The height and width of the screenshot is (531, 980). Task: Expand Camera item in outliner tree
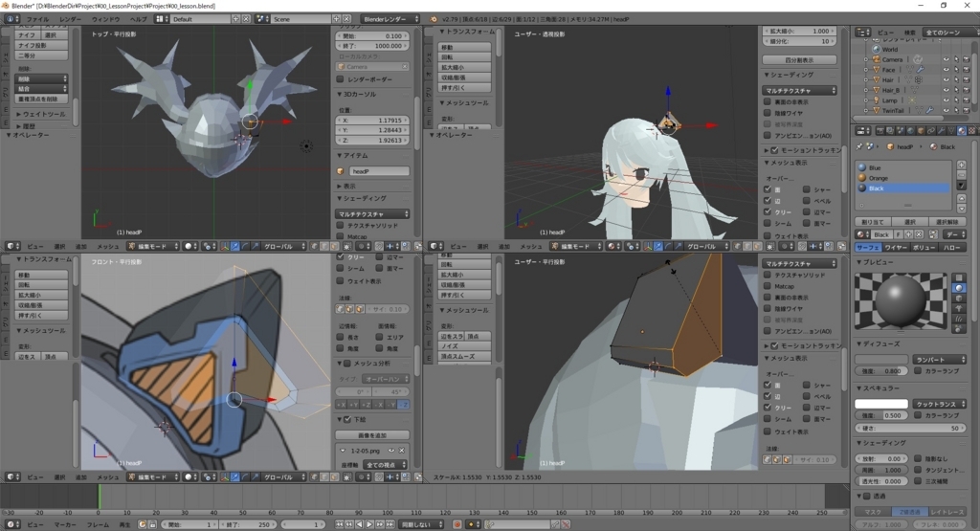click(865, 59)
